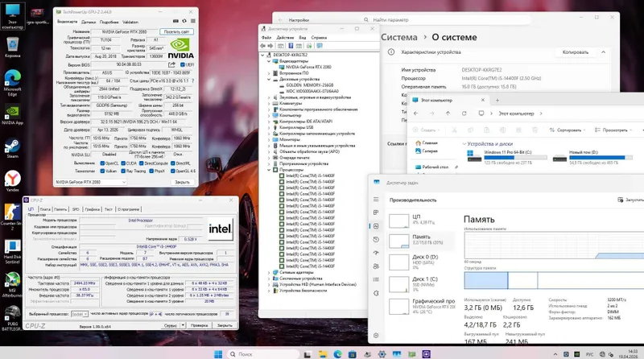Click the GPU-Z screenshot camera icon
Screen dimensions: 644x359
(x=175, y=21)
